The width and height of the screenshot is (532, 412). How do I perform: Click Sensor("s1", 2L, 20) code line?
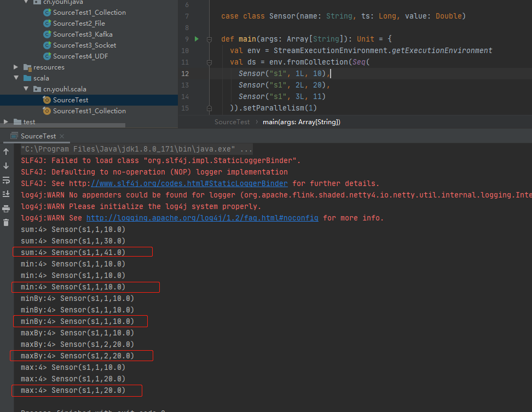click(x=284, y=85)
